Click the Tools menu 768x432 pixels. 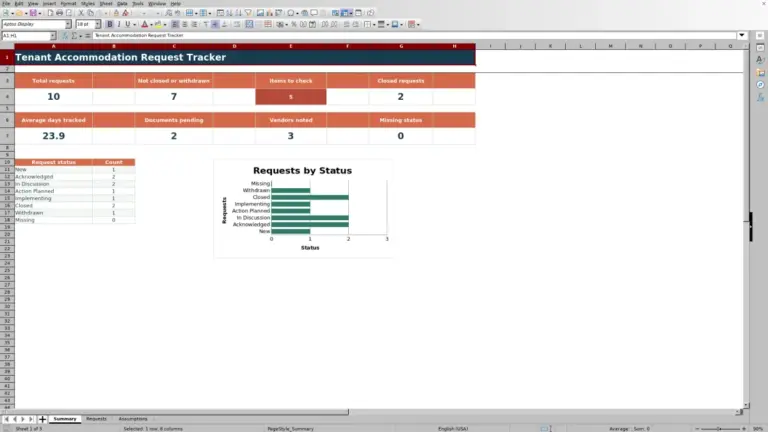click(x=138, y=3)
